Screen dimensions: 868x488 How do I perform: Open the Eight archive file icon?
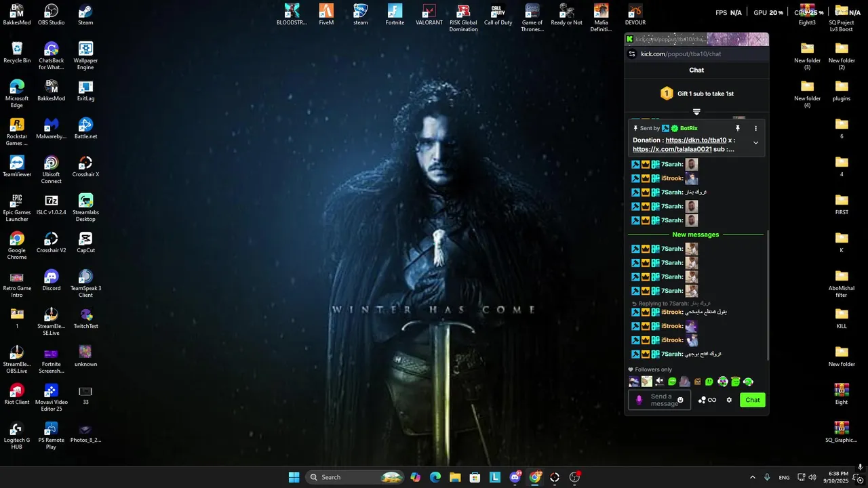(x=842, y=394)
